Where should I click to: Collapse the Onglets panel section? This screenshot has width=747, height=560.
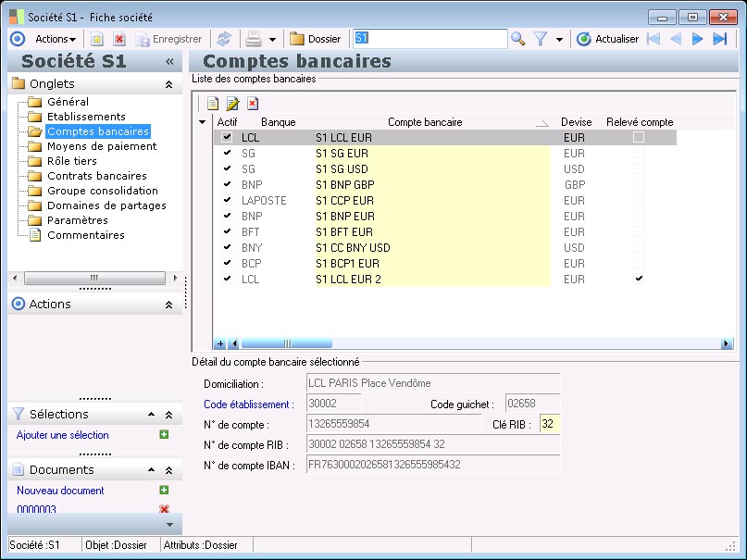(168, 84)
